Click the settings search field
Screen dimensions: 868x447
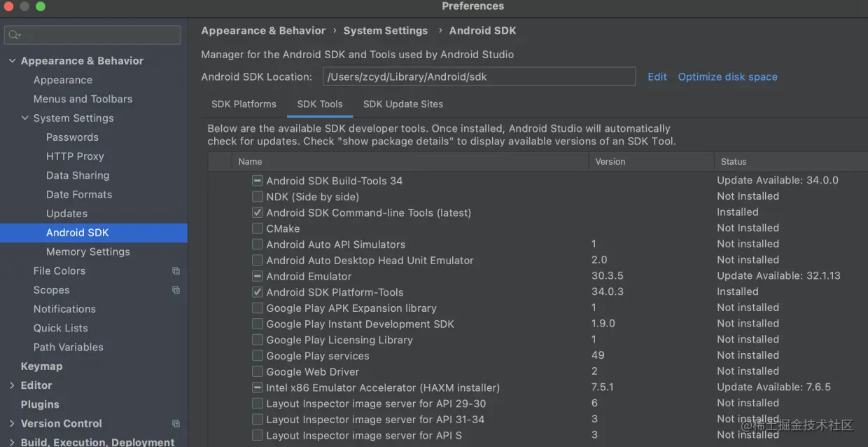click(x=92, y=35)
